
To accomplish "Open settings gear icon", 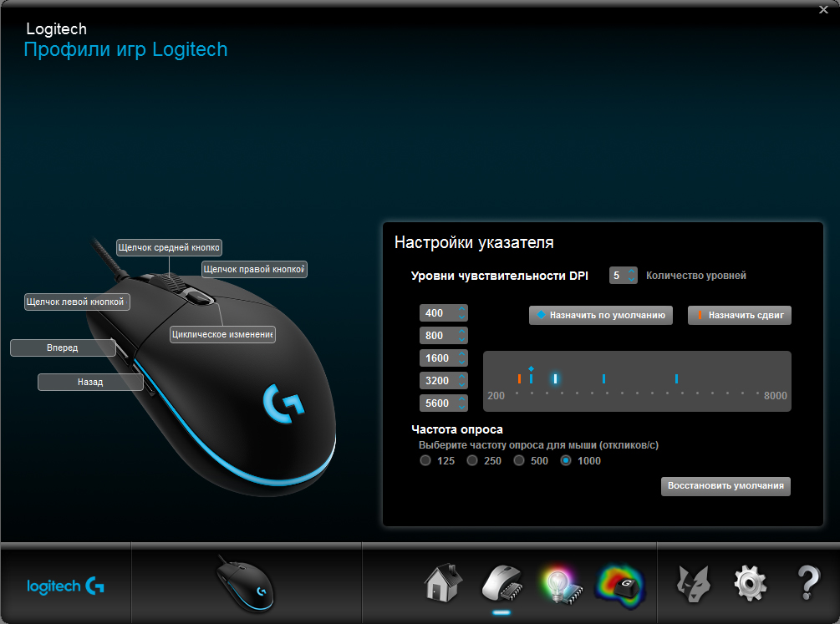I will pos(750,583).
